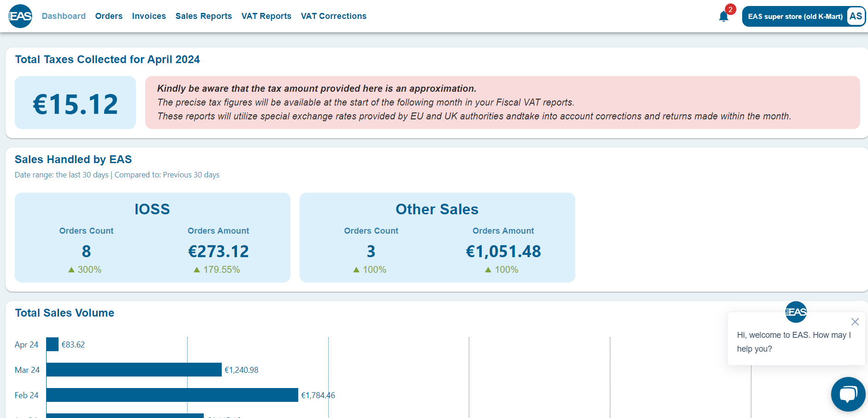Click the EAS logo in the navbar
This screenshot has height=418, width=868.
click(x=20, y=16)
